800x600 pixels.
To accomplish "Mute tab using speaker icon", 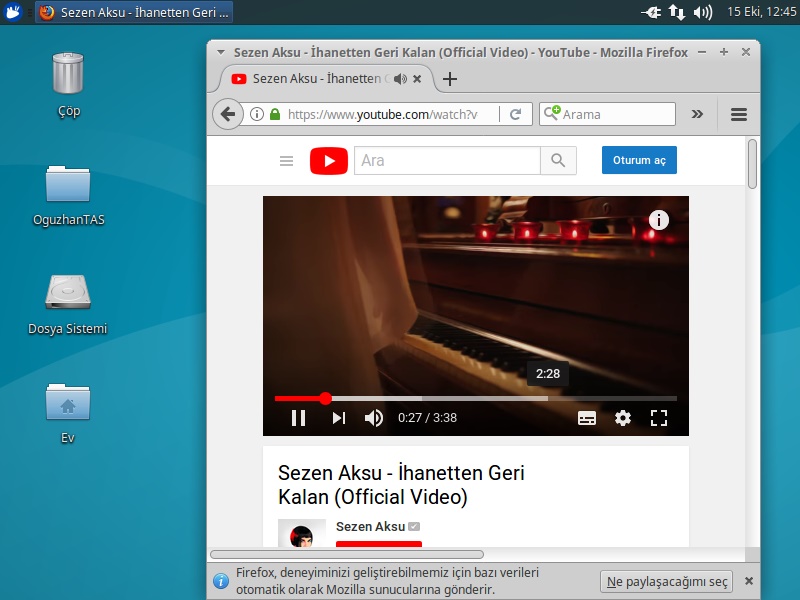I will coord(401,79).
